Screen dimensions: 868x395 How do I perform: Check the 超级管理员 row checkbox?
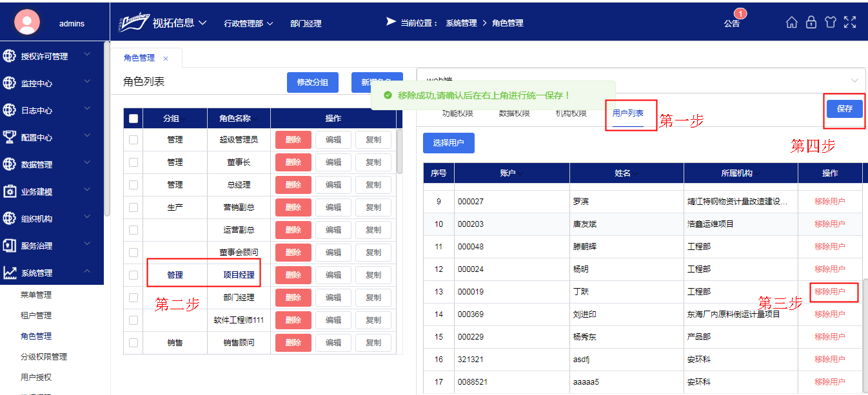click(133, 140)
